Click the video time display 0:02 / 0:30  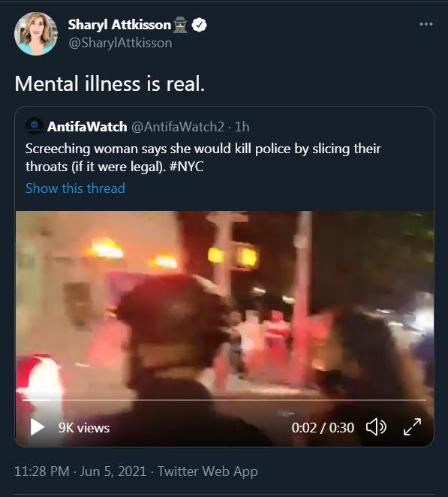(x=323, y=428)
